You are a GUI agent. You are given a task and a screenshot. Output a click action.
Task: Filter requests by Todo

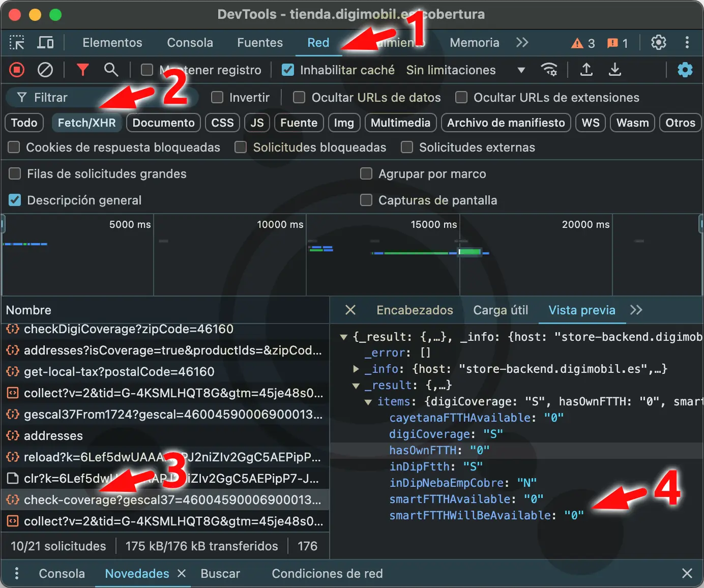[x=24, y=123]
